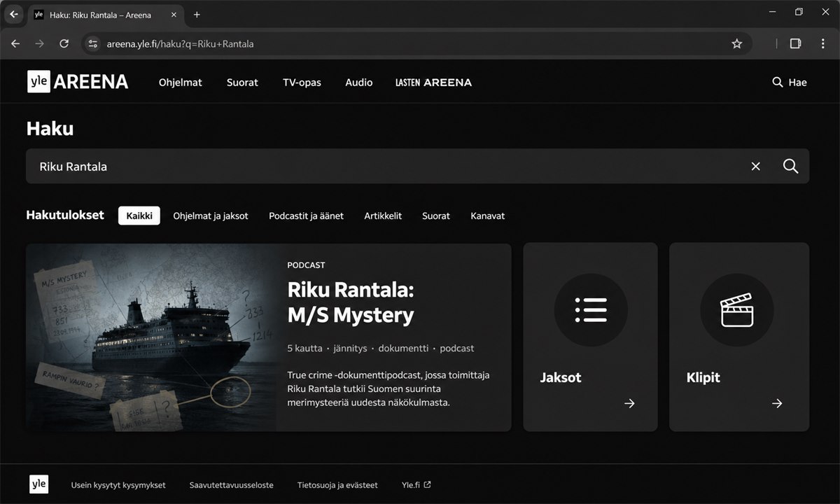
Task: Filter results by Podcastit ja äänet
Action: point(306,216)
